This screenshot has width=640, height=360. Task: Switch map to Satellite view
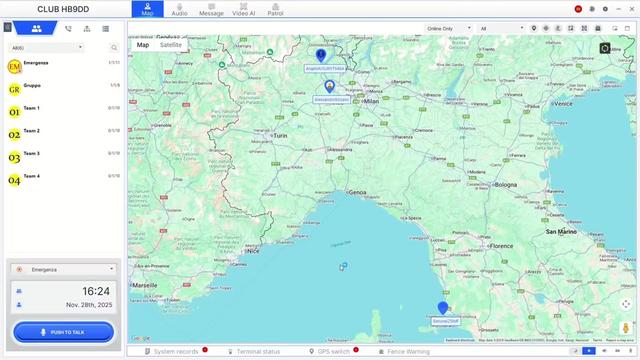(x=171, y=45)
